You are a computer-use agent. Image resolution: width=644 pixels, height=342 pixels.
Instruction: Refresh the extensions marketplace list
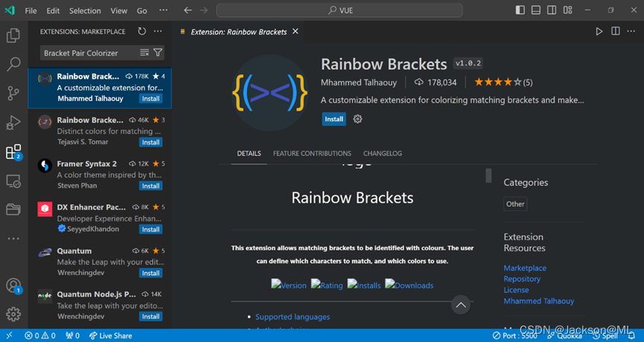142,31
